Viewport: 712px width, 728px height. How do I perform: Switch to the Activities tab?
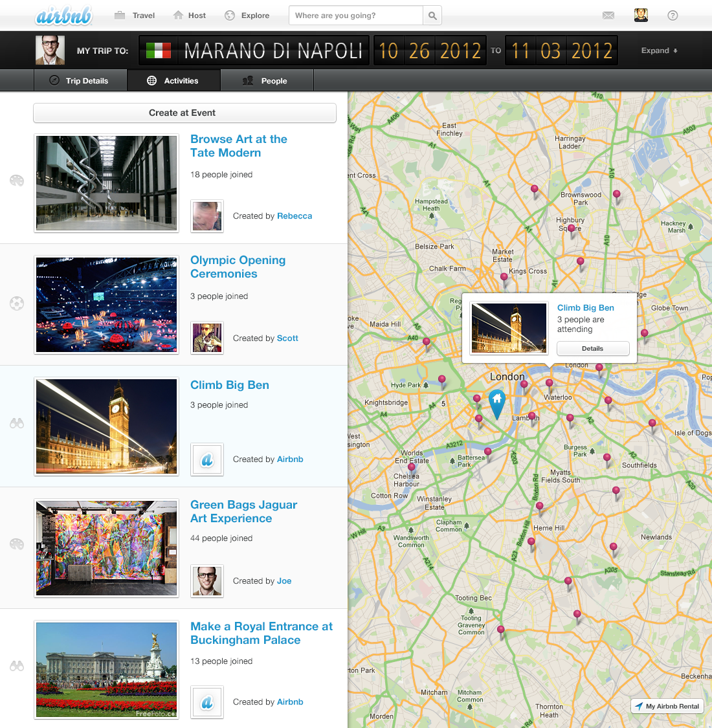click(173, 80)
